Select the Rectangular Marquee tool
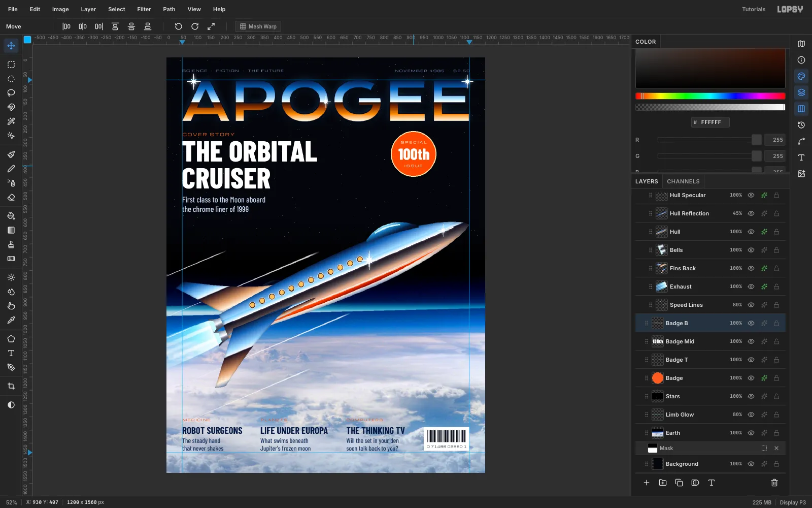The height and width of the screenshot is (508, 812). click(x=11, y=65)
